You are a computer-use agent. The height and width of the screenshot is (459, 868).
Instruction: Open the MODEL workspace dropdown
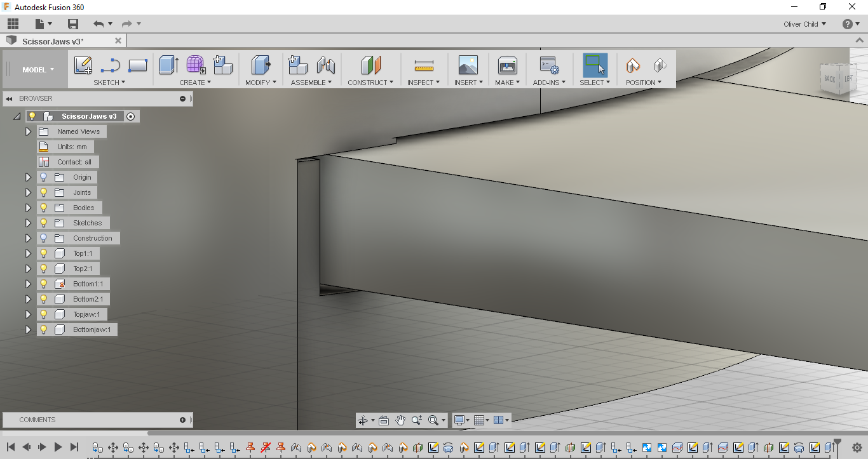click(38, 70)
